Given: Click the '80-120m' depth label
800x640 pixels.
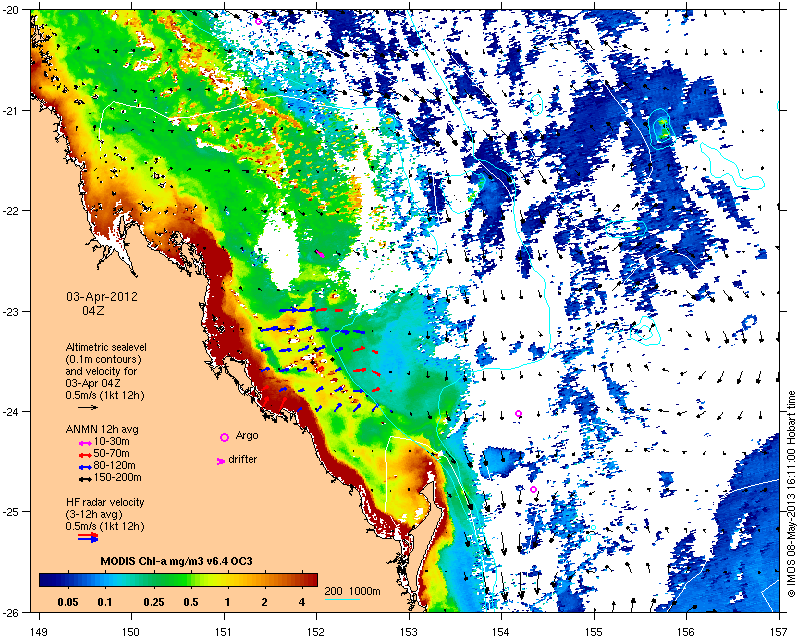Looking at the screenshot, I should click(x=115, y=465).
